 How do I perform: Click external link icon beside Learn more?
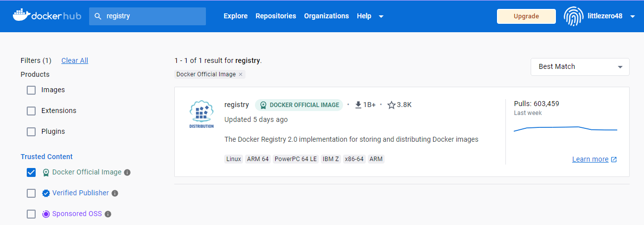[x=614, y=160]
